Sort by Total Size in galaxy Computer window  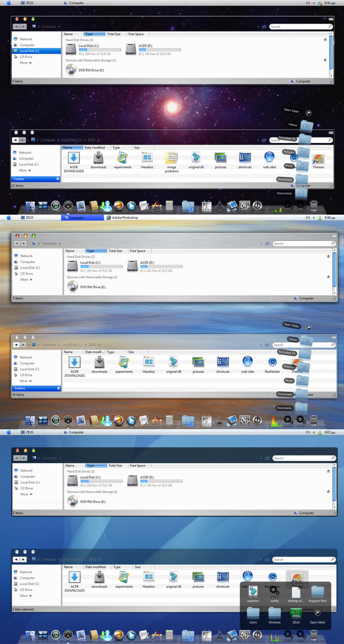115,34
